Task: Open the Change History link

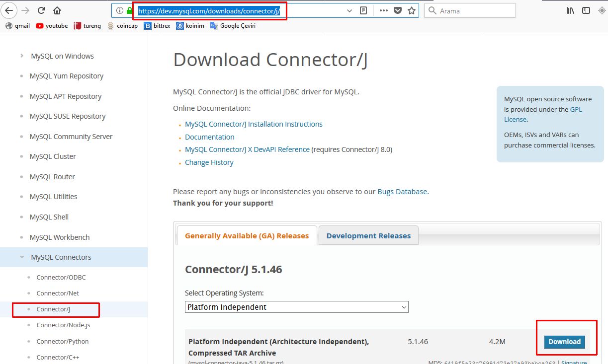Action: tap(209, 162)
